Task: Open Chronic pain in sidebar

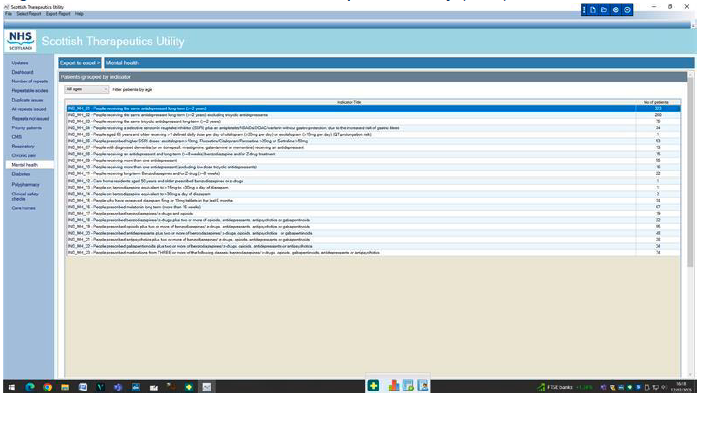Action: click(x=24, y=155)
